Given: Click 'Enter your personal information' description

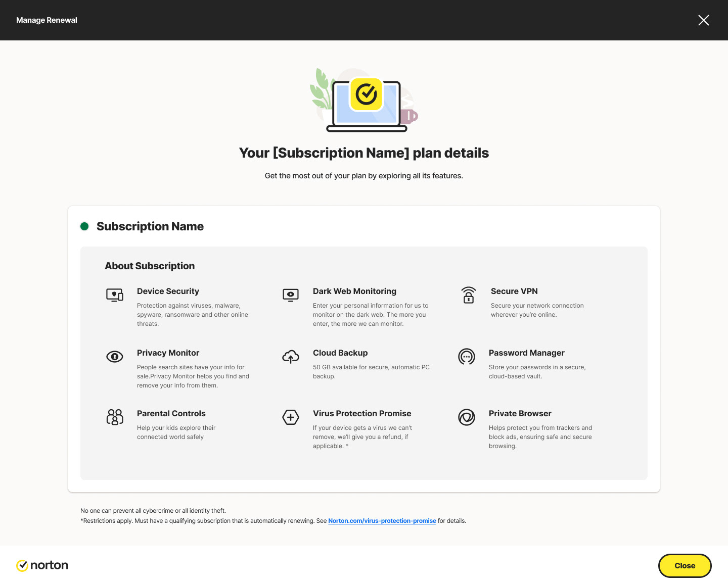Looking at the screenshot, I should (x=371, y=315).
